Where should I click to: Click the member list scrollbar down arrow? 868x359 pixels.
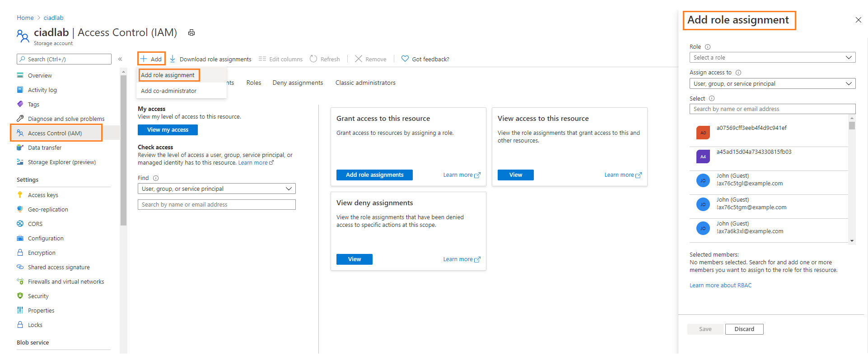(x=852, y=241)
